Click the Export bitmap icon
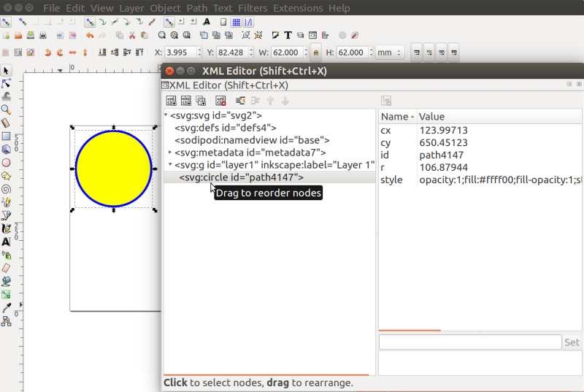Viewport: 584px width, 392px height. tap(72, 35)
